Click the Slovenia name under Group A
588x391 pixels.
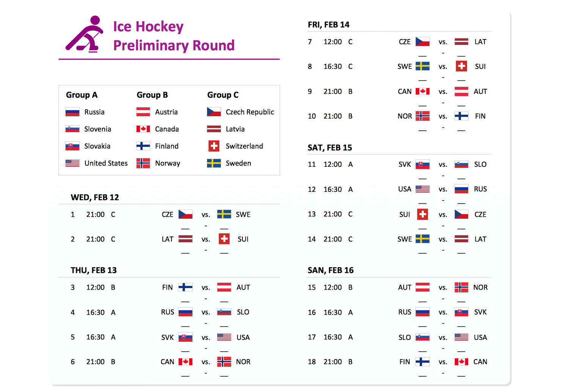point(97,129)
